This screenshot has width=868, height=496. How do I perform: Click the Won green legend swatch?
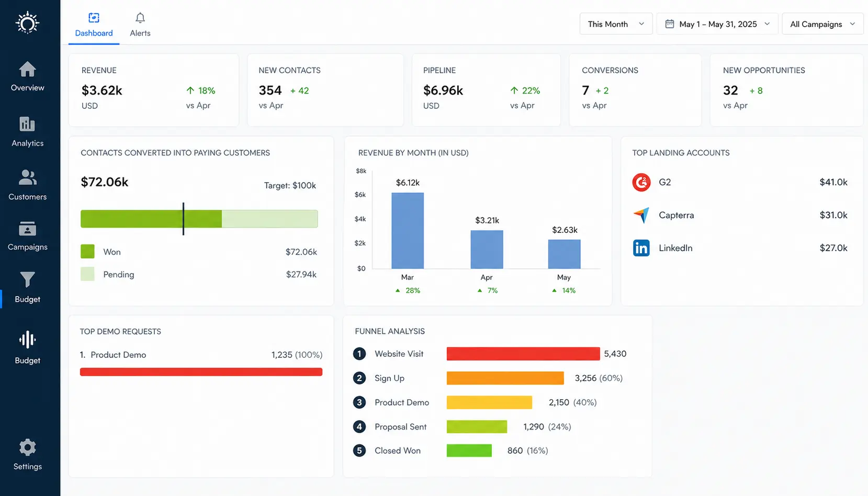point(87,252)
